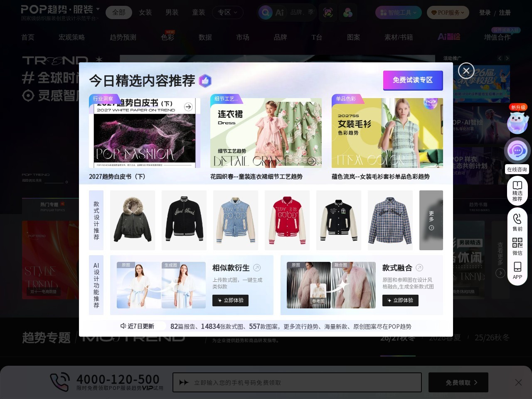This screenshot has width=532, height=399.
Task: Select the red varsity jacket thumbnail
Action: click(287, 220)
